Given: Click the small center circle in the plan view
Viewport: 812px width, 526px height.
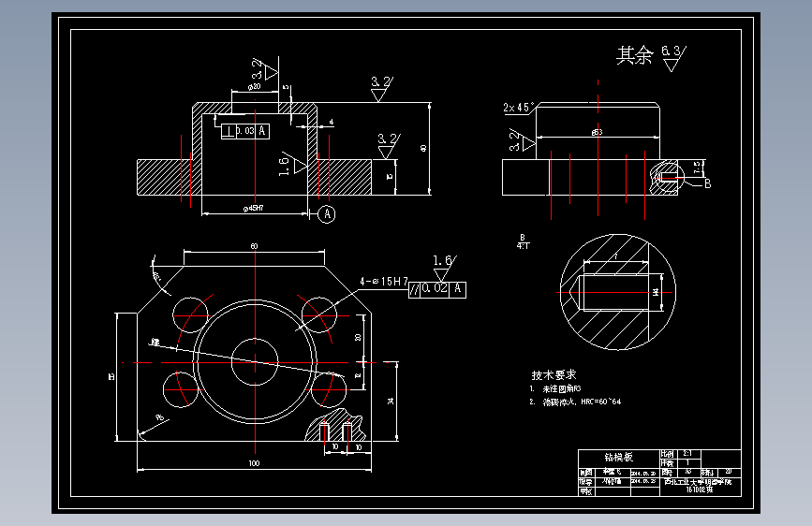Looking at the screenshot, I should click(255, 362).
